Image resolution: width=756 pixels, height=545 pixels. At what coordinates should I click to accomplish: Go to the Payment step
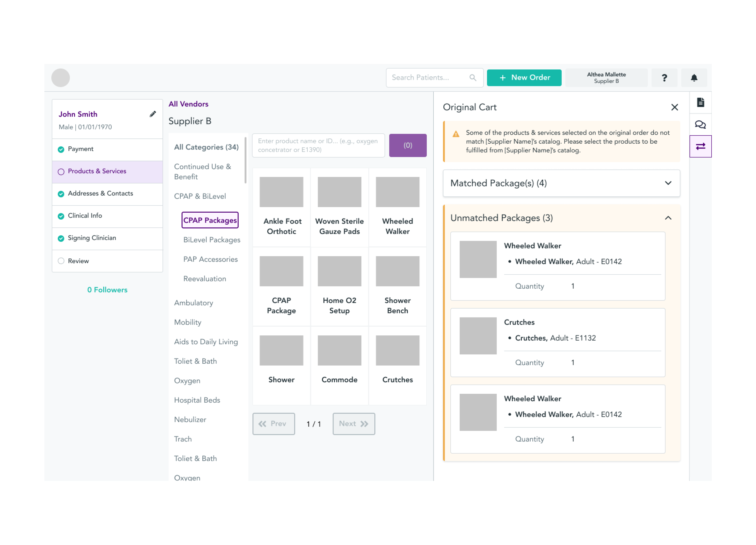click(107, 149)
